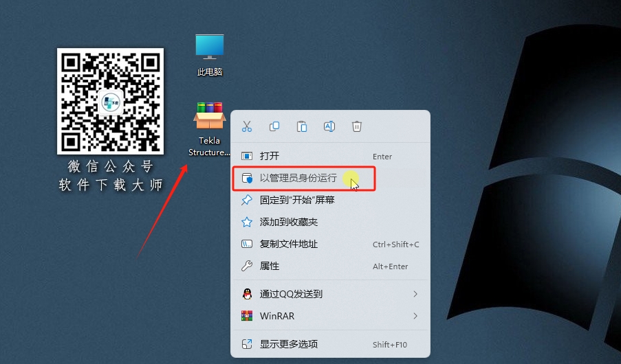Click the pin icon beside 固定到"开始"屏幕
Screen dimensions: 621x364
click(x=247, y=200)
